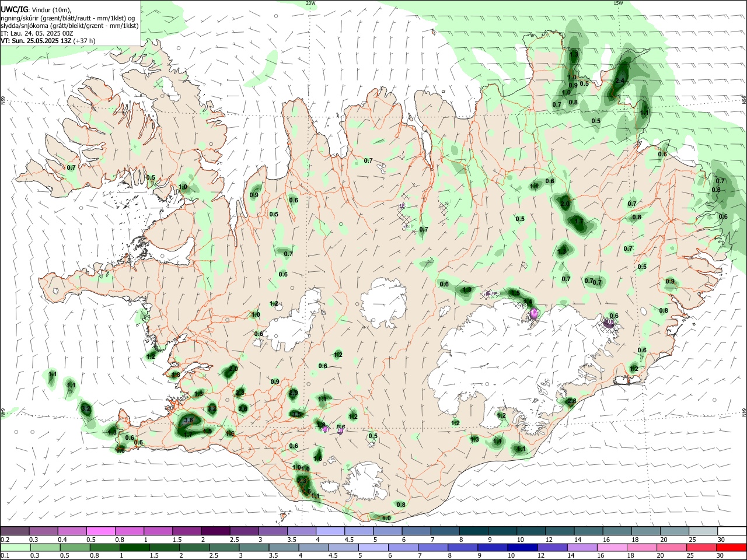Select rain legend swatch between 6 and 7

pyautogui.click(x=403, y=548)
